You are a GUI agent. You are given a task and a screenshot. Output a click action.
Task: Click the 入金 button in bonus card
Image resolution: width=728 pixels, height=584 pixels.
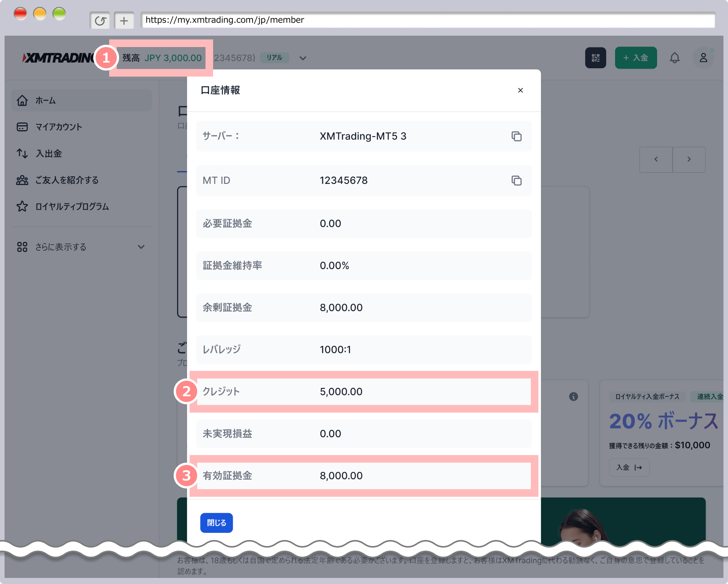point(629,467)
